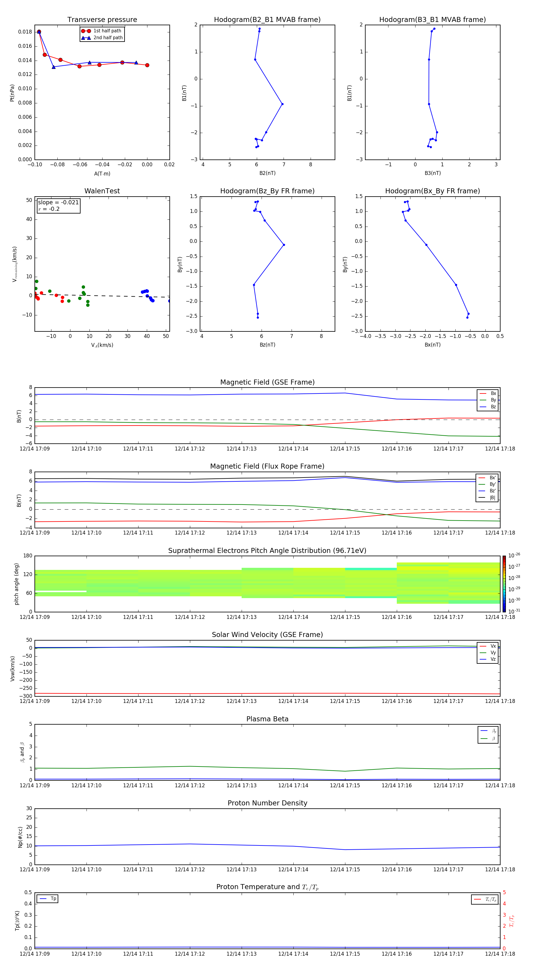Click the "Magnetic Field (GSE Frame)" title

(x=267, y=382)
